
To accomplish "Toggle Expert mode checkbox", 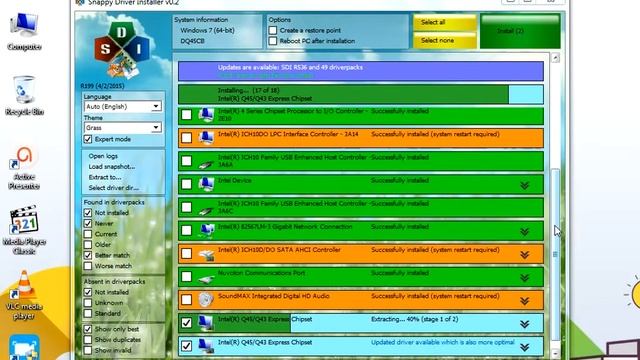I will pyautogui.click(x=88, y=139).
